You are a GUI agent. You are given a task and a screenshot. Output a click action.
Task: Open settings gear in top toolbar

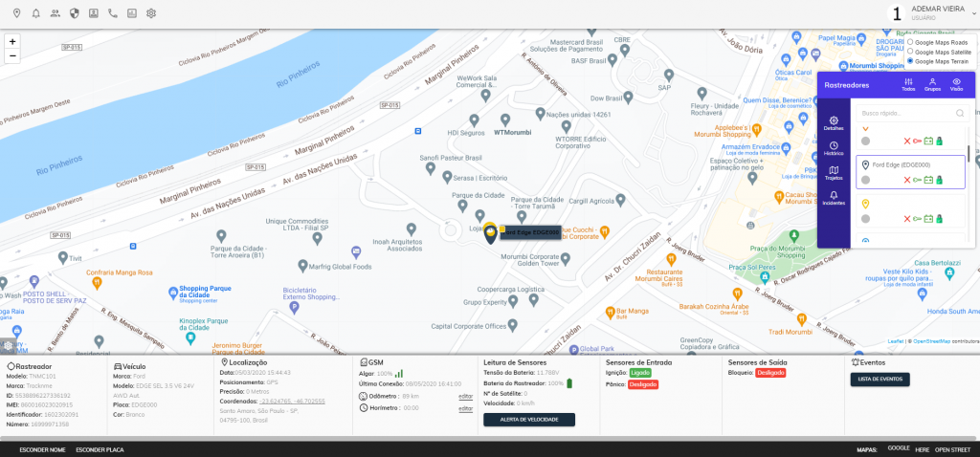[150, 13]
